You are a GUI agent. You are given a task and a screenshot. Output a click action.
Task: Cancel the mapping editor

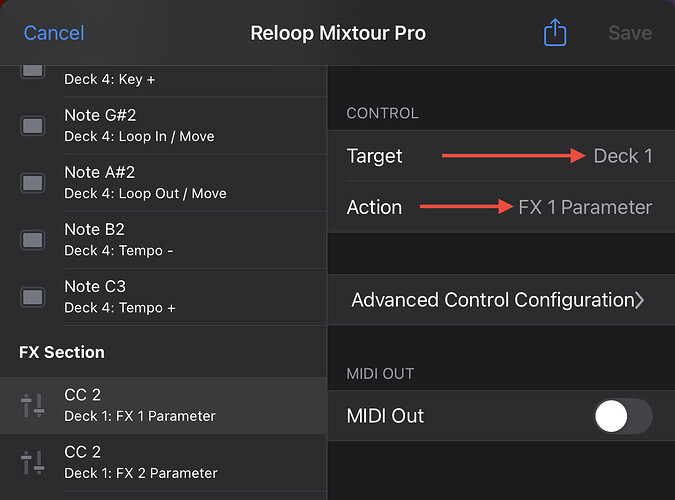point(54,33)
